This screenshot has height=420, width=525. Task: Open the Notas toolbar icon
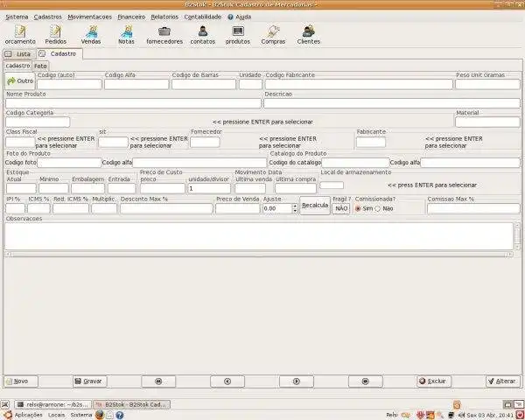coord(126,35)
